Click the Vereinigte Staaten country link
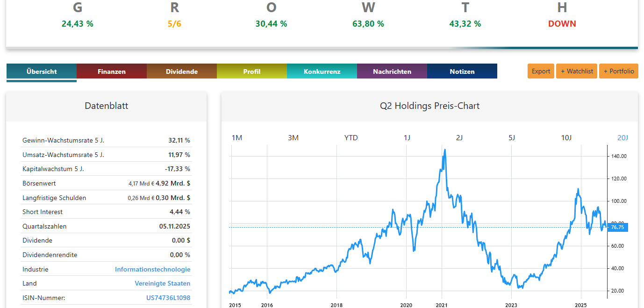 tap(163, 283)
